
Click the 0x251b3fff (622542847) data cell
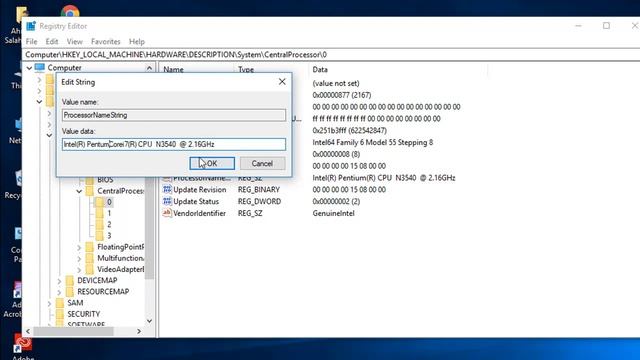pyautogui.click(x=349, y=131)
